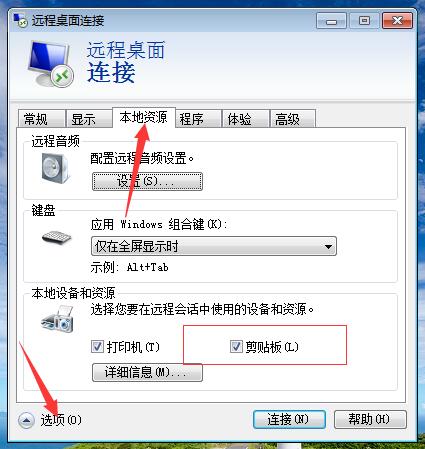425x449 pixels.
Task: Click the 选项(O) label text
Action: 61,420
